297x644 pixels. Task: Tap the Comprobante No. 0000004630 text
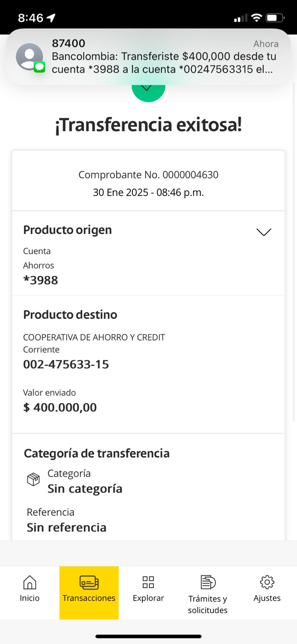(148, 175)
